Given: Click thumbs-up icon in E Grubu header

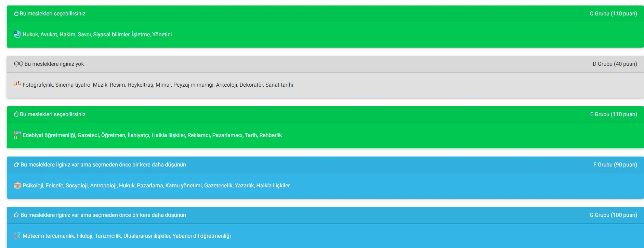Looking at the screenshot, I should pyautogui.click(x=16, y=114).
